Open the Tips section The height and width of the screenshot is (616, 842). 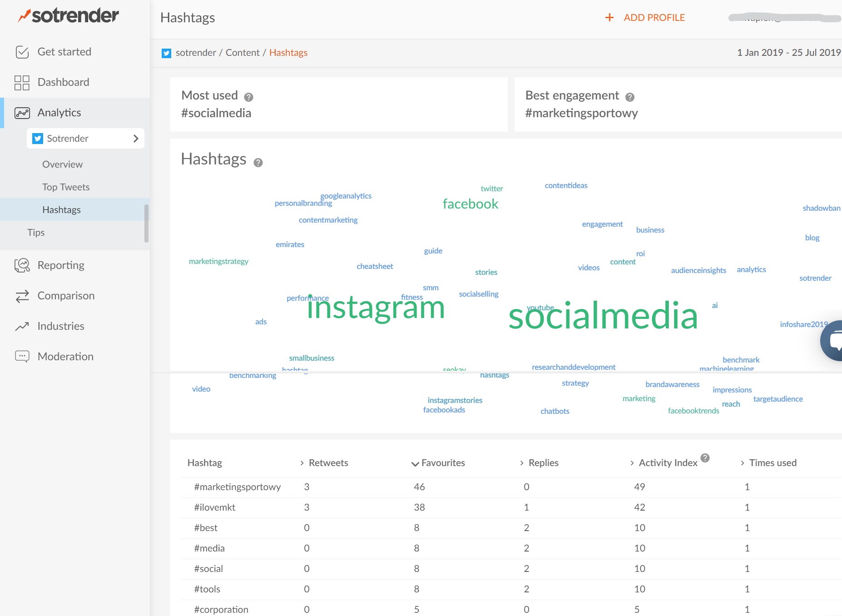click(36, 232)
